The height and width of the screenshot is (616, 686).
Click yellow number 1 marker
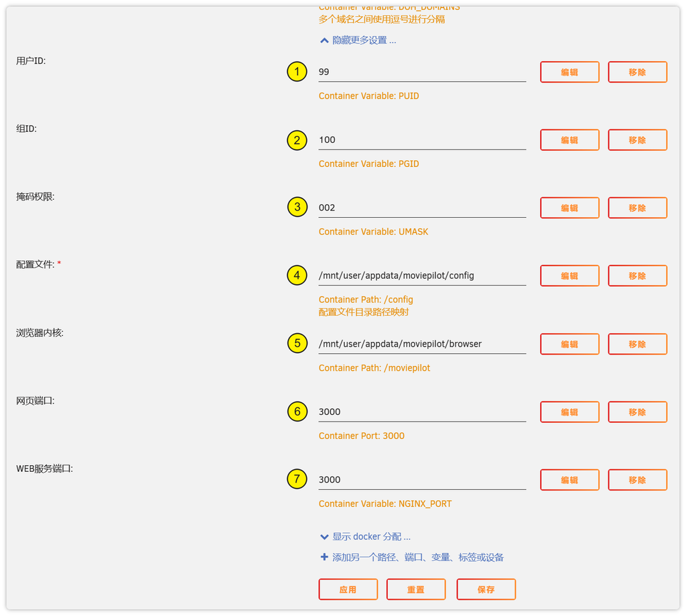297,72
